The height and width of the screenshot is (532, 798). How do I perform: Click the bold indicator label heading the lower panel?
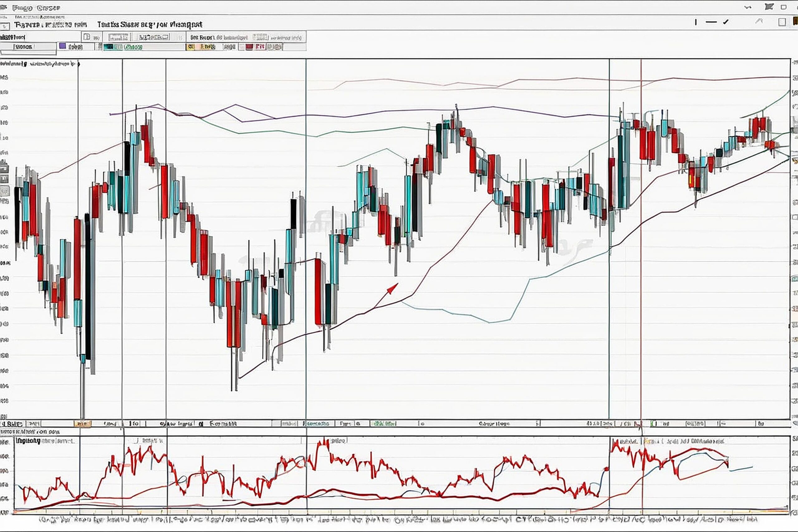[x=28, y=441]
